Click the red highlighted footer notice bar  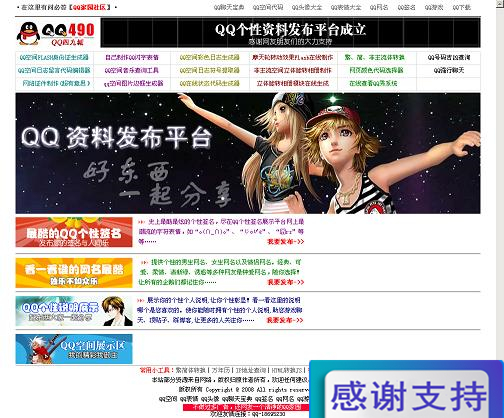click(246, 407)
